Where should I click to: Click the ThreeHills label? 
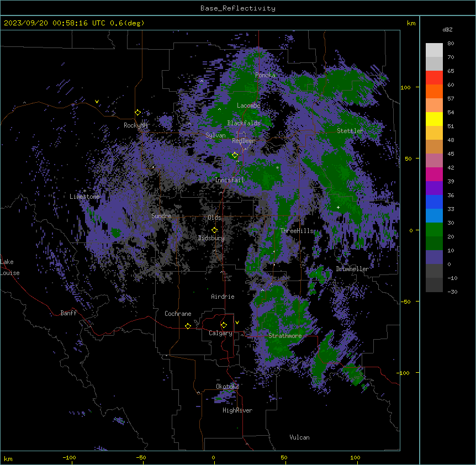[297, 231]
